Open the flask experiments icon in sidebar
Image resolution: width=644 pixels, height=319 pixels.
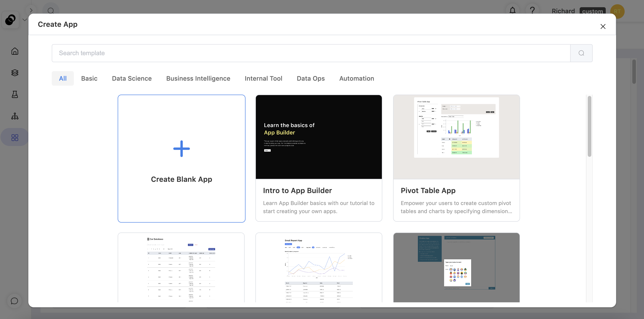15,94
